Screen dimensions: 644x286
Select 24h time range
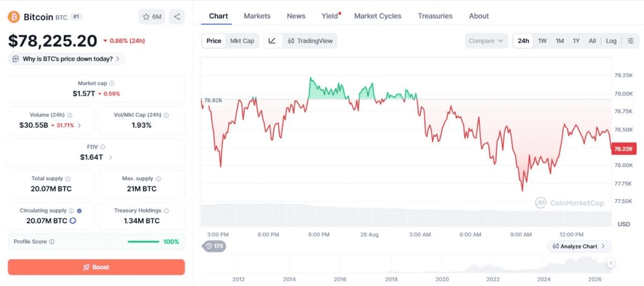(523, 41)
